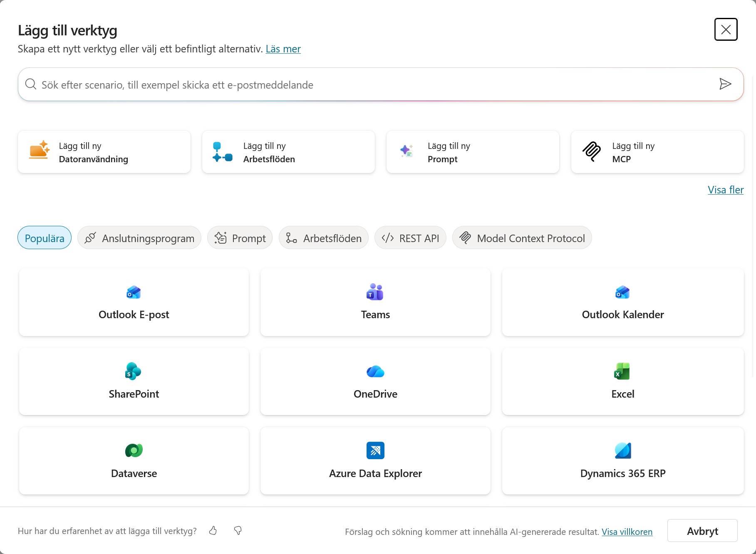Click the SharePoint icon
The height and width of the screenshot is (554, 756).
tap(133, 371)
